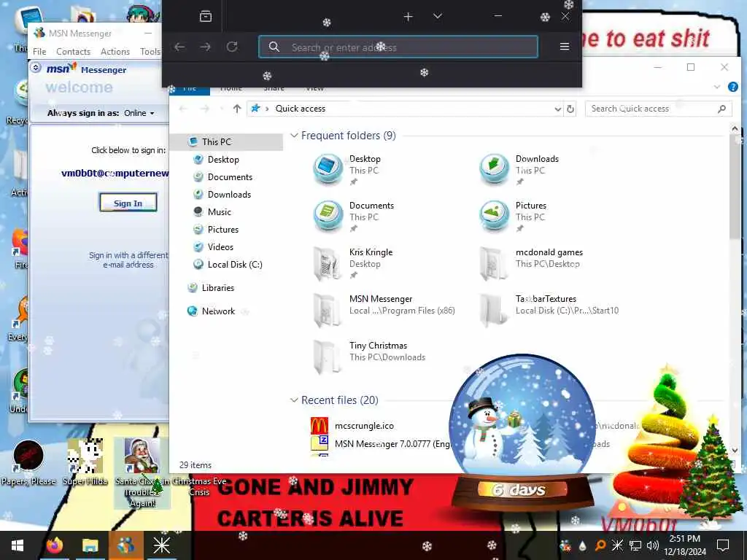Click the taskbar clock showing 2:51 PM

[x=685, y=545]
